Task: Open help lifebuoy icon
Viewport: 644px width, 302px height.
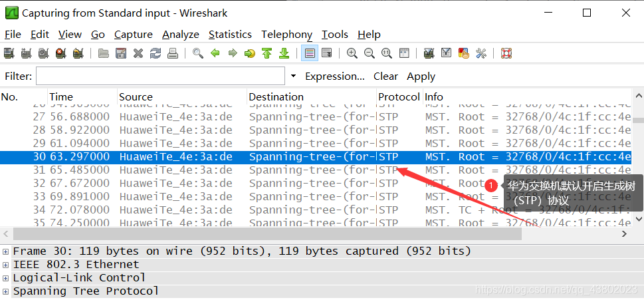Action: pos(506,53)
